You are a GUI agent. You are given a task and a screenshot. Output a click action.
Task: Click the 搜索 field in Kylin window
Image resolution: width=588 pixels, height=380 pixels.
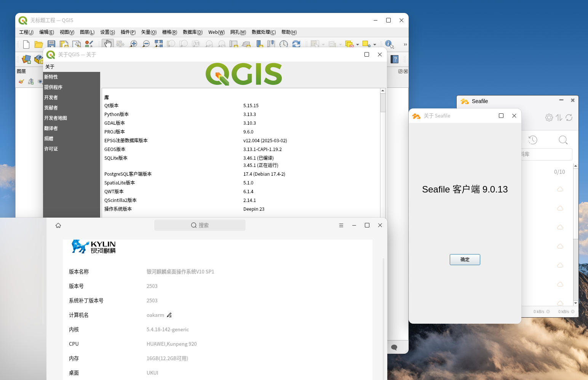tap(200, 225)
